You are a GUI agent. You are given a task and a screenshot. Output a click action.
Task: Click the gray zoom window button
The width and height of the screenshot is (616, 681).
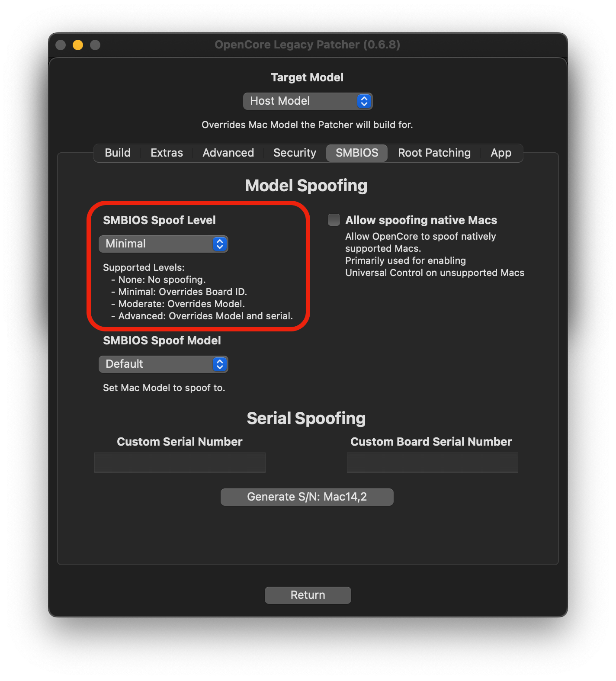[95, 45]
